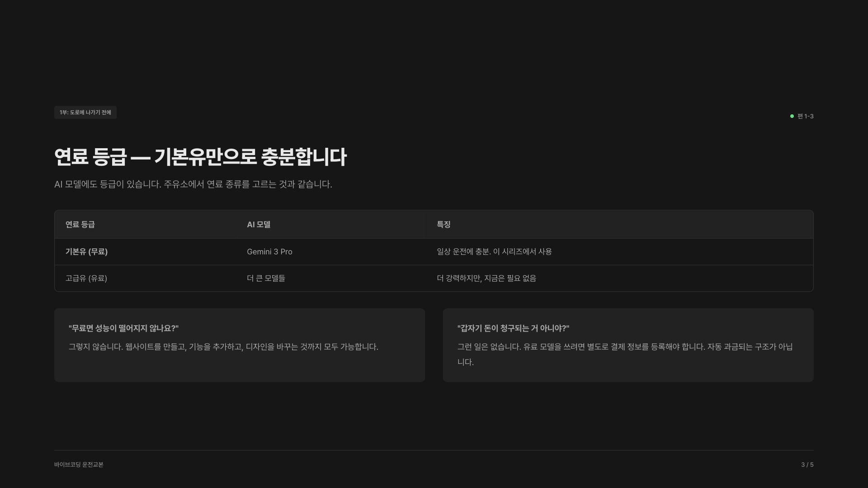This screenshot has height=488, width=868.
Task: Click the 더 강력하지만 지금은 필요 없음 cell
Action: coord(486,278)
